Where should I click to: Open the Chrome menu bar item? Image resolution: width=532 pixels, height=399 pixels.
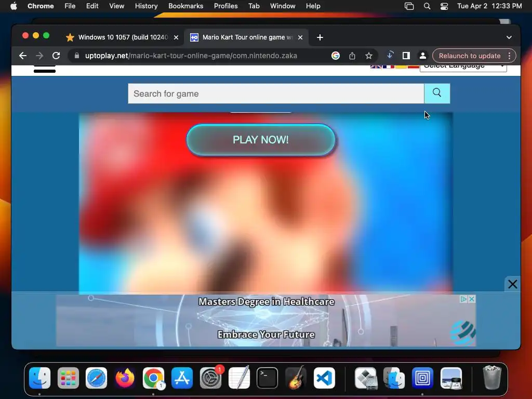coord(41,6)
